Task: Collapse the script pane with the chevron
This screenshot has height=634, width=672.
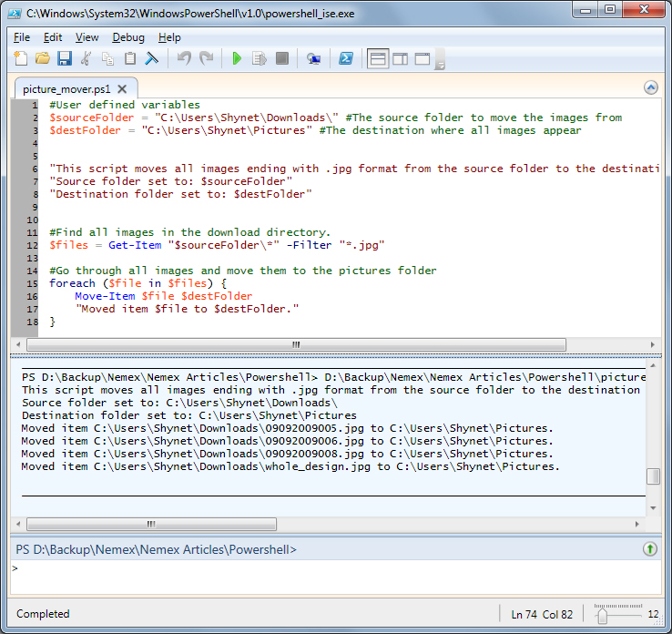Action: (650, 87)
